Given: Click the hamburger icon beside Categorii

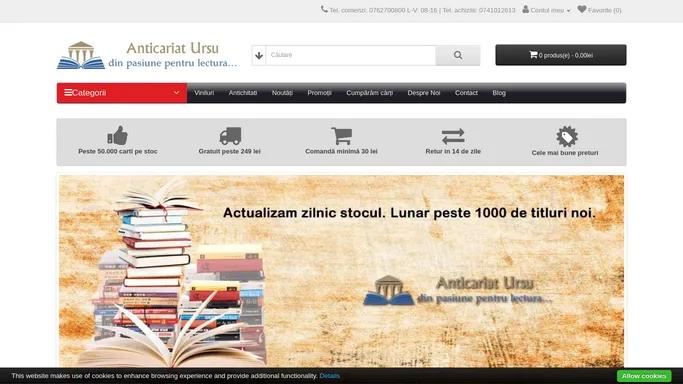Looking at the screenshot, I should (x=68, y=93).
